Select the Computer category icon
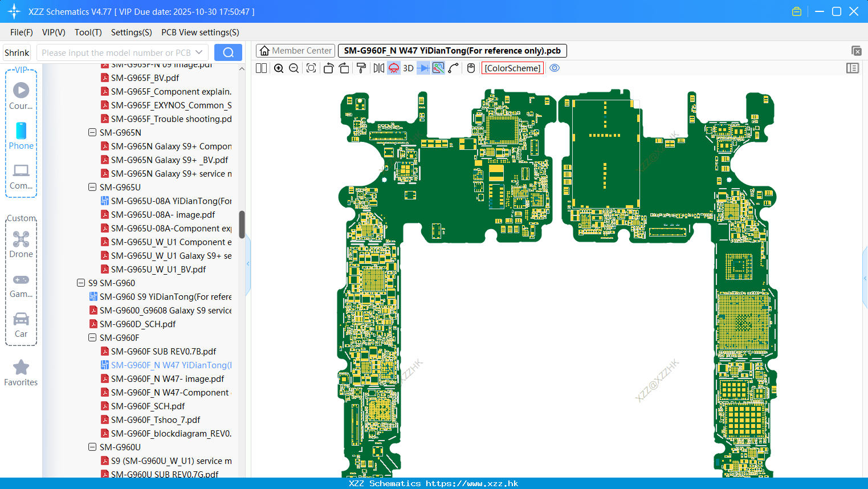 pos(21,176)
